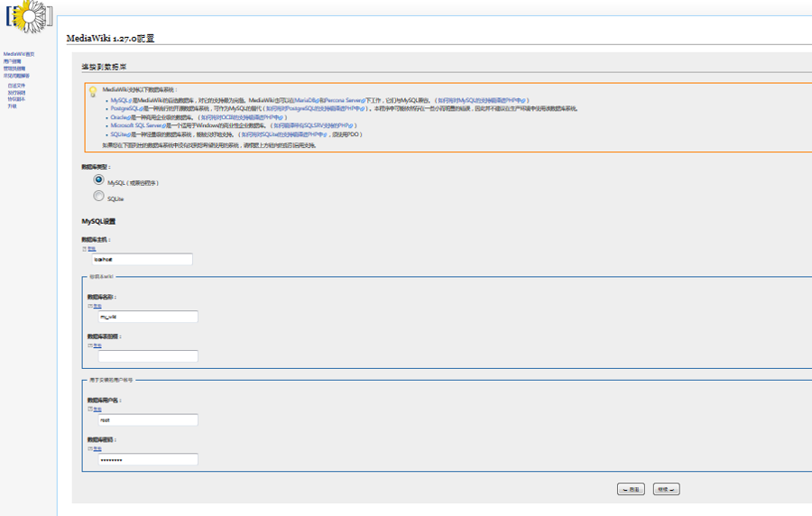Image resolution: width=812 pixels, height=516 pixels.
Task: Click the empty database table prefix field
Action: click(x=147, y=356)
